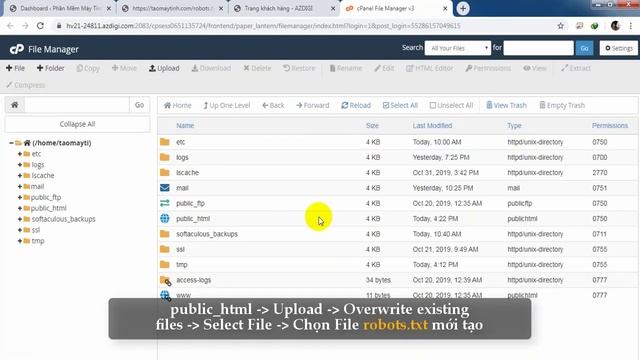Click the Extract toolbar button
This screenshot has height=360, width=640.
576,68
